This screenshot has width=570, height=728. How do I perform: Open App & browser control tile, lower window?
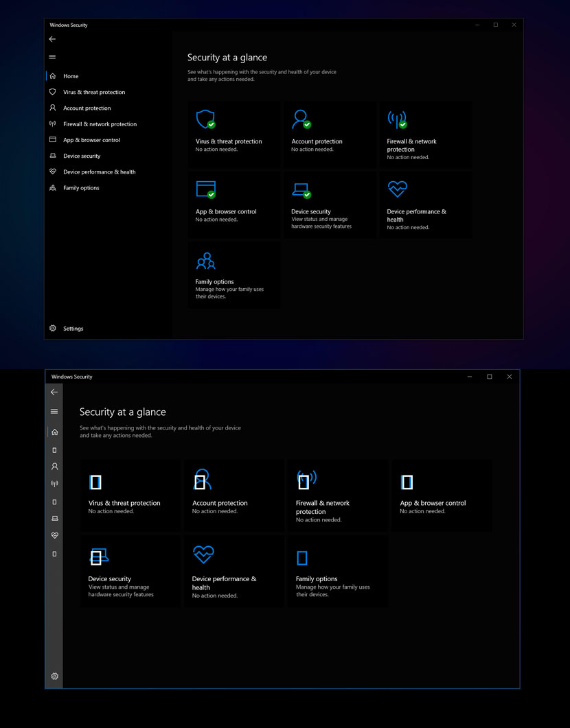pos(442,495)
